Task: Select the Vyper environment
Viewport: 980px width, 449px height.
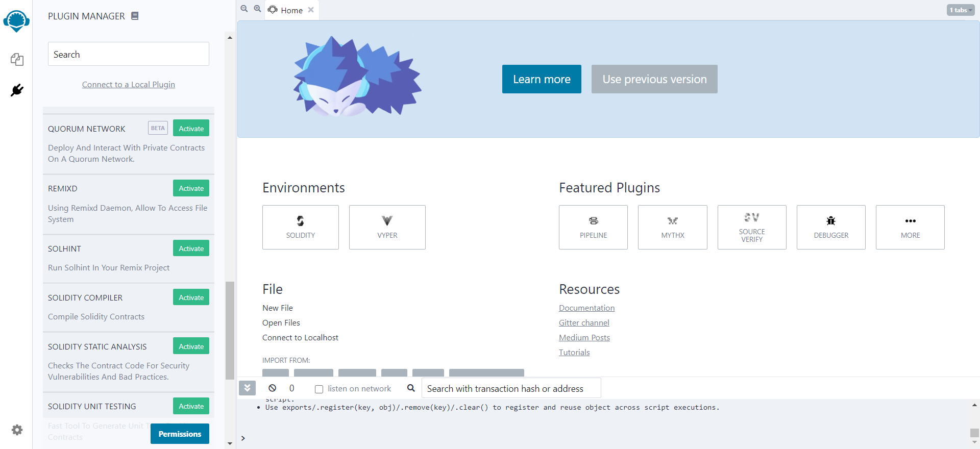Action: coord(387,227)
